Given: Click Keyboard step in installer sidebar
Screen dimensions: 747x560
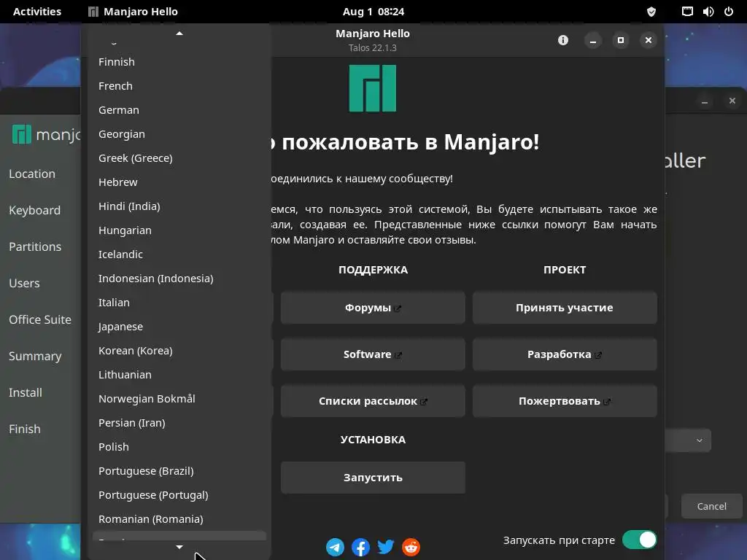Looking at the screenshot, I should [x=35, y=210].
